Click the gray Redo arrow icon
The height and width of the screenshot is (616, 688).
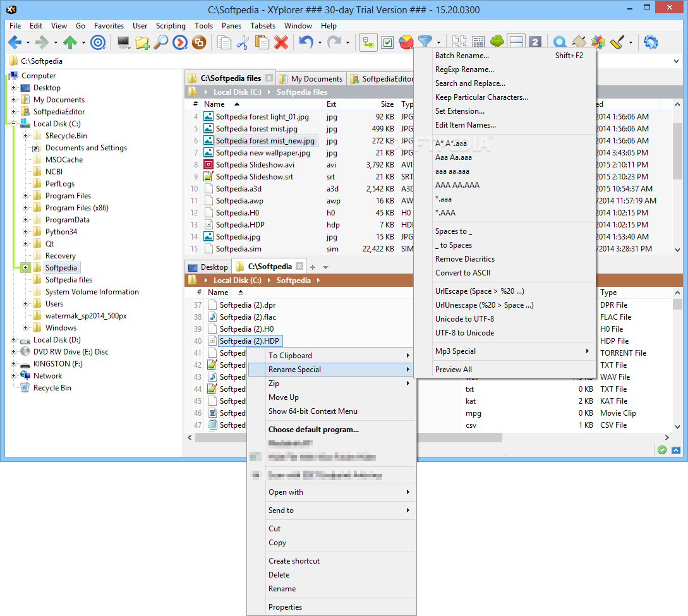[x=334, y=42]
